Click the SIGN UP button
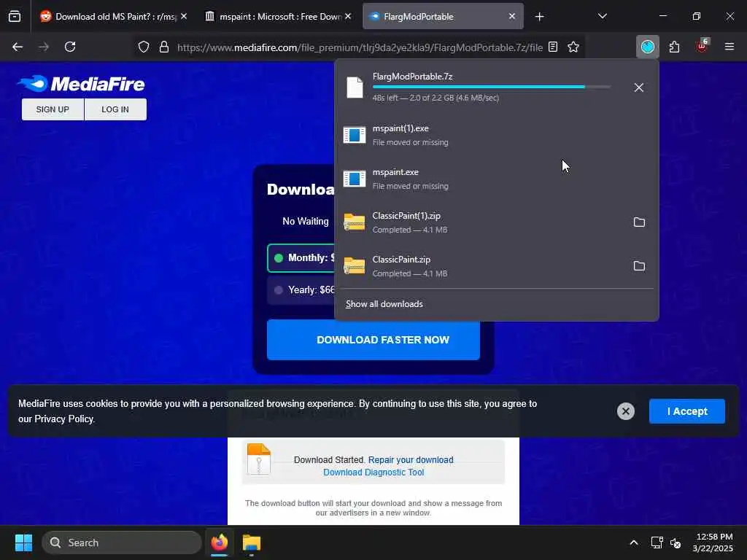 [53, 109]
